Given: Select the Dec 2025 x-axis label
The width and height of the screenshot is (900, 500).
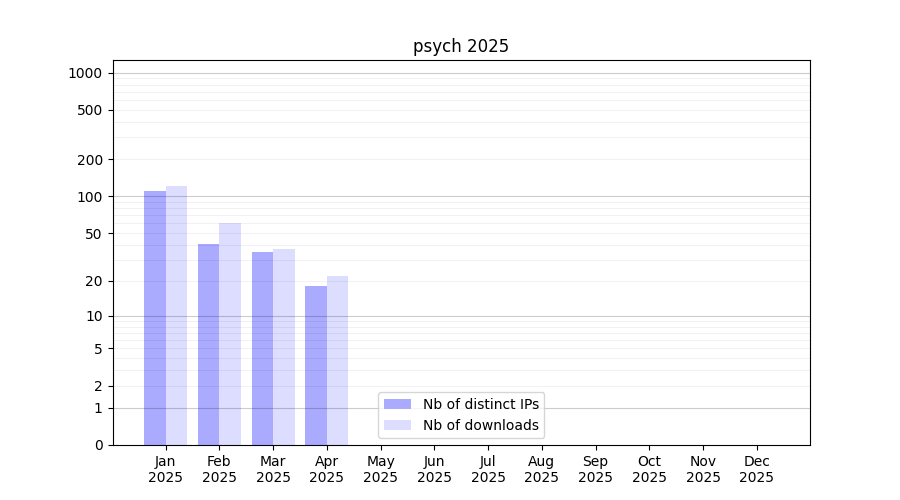Looking at the screenshot, I should (x=756, y=469).
